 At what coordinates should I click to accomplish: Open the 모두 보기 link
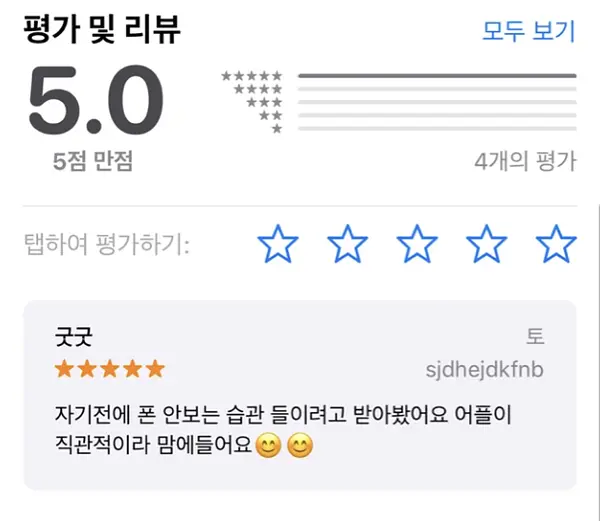pos(529,31)
